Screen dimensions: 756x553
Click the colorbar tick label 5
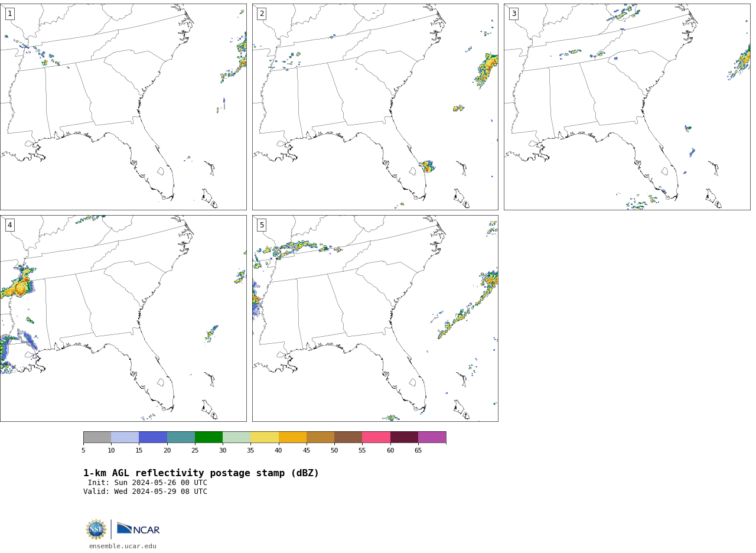tap(83, 451)
